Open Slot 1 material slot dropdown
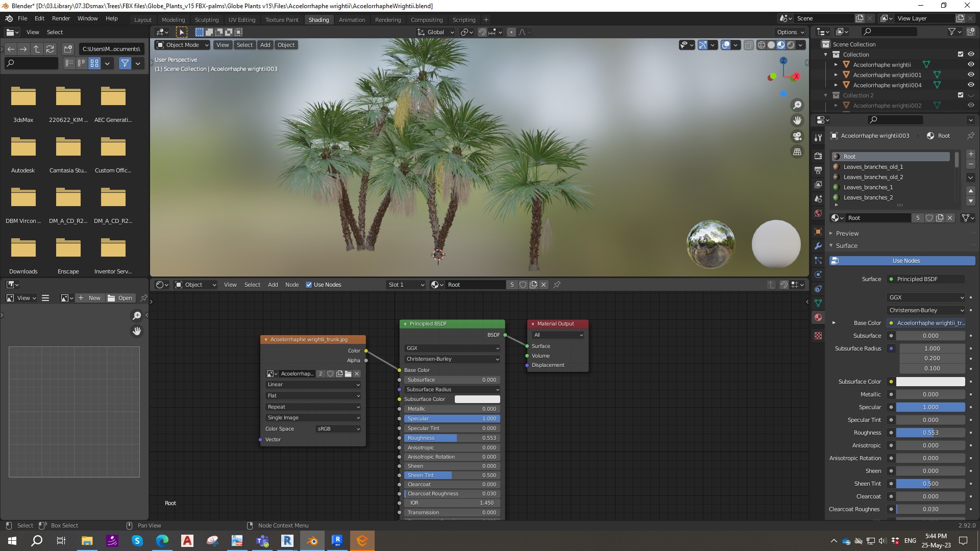Viewport: 980px width, 551px height. coord(406,285)
